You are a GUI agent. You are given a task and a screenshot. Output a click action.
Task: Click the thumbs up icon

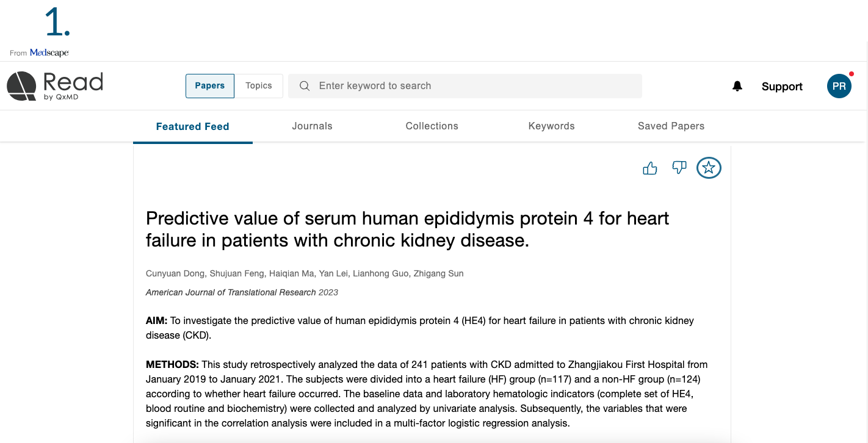coord(650,168)
